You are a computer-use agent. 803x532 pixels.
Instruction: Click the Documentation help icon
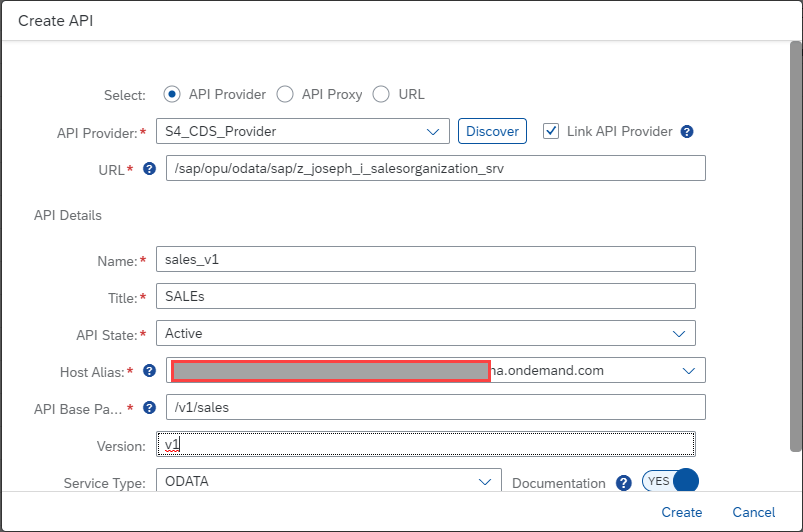(x=623, y=483)
